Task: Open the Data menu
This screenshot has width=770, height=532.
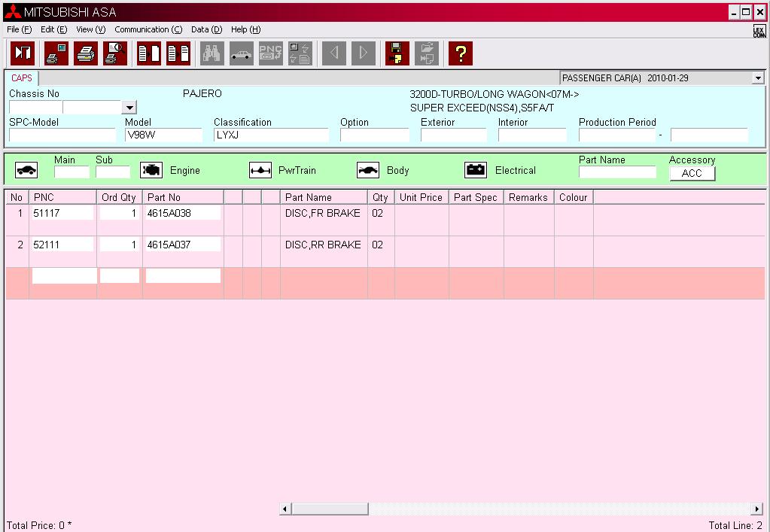Action: click(x=206, y=29)
